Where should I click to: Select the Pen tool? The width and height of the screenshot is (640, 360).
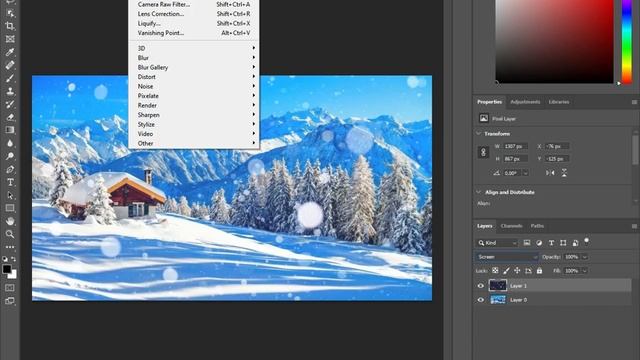10,169
